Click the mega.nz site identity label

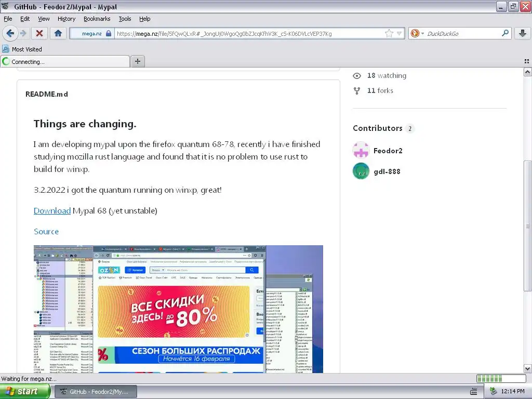pos(91,33)
